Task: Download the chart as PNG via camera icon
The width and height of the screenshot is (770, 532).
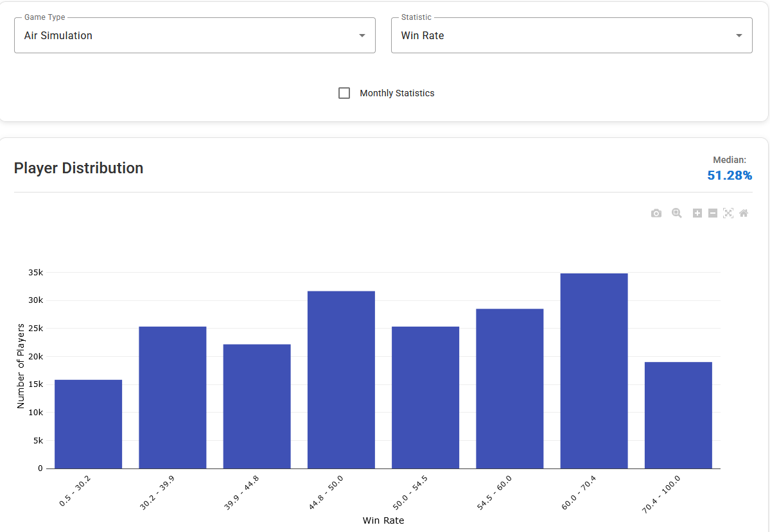Action: point(656,213)
